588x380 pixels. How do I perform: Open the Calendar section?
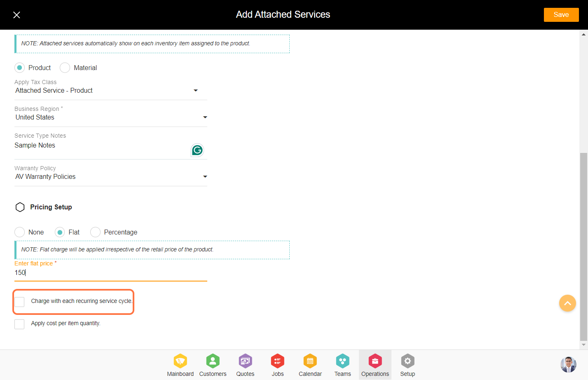[310, 365]
